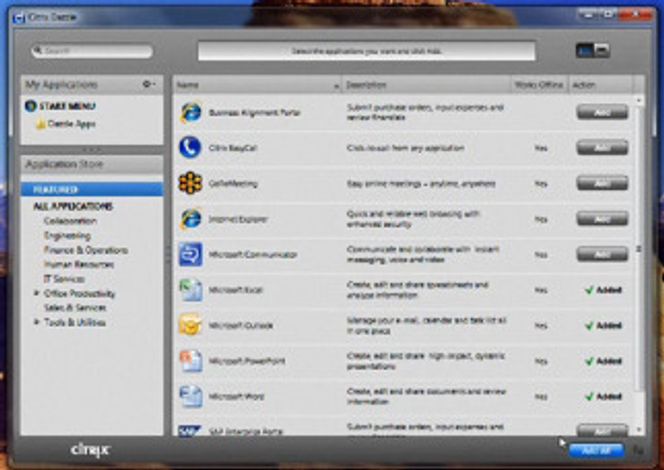This screenshot has height=470, width=664.
Task: Select START MENU under My Applications
Action: [x=67, y=106]
